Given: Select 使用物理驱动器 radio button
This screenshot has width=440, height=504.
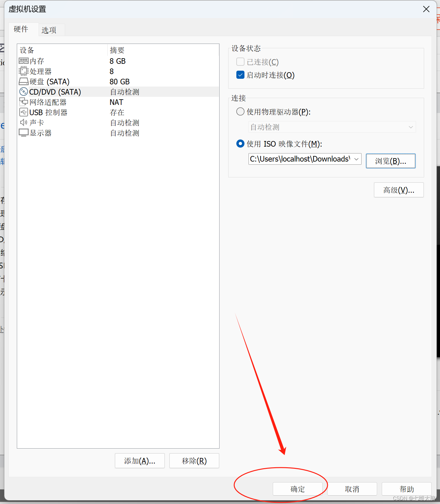Looking at the screenshot, I should [x=240, y=112].
